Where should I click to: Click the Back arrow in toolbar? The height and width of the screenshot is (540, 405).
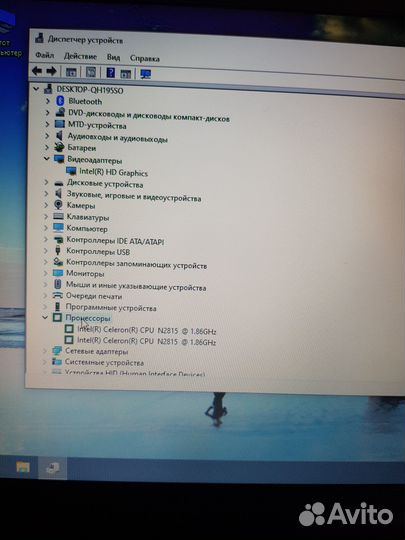pos(37,71)
